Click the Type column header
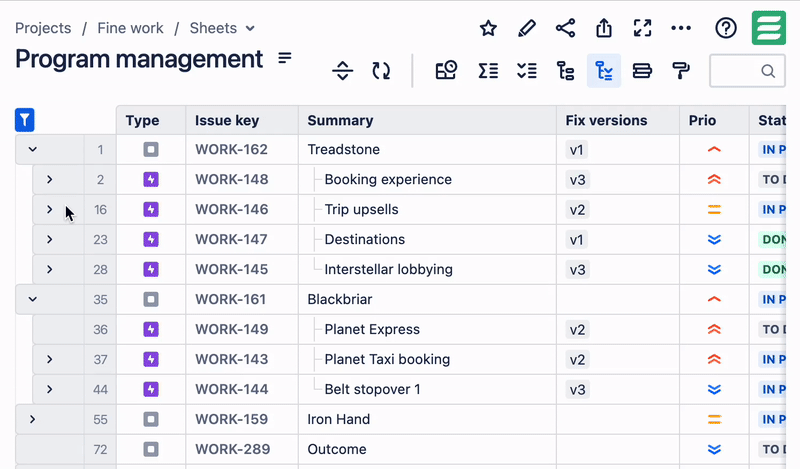This screenshot has height=469, width=800. click(x=151, y=120)
